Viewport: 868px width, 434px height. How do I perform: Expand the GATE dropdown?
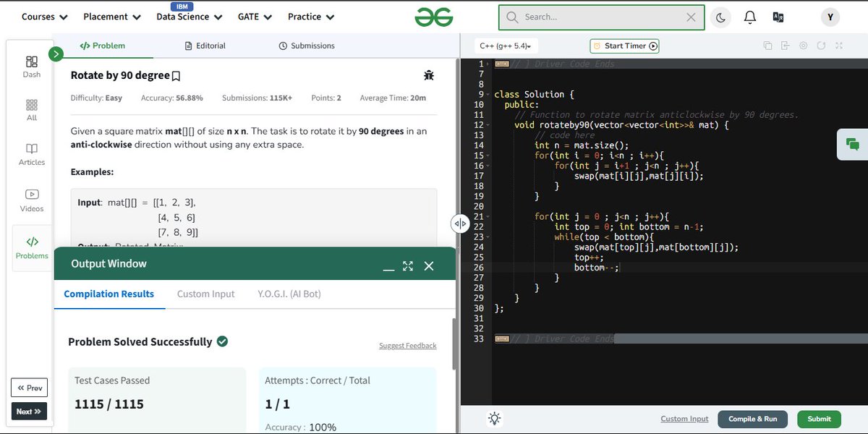click(255, 17)
